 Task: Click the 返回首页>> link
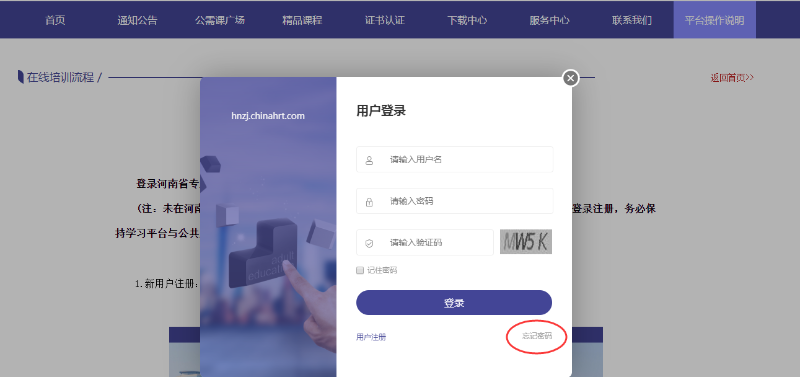[x=732, y=78]
